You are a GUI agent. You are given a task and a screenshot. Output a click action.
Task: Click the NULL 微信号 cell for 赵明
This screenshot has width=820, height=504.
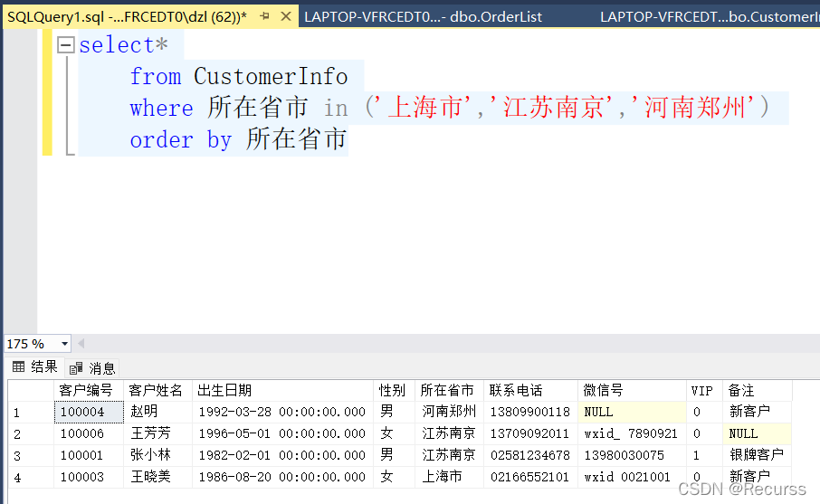click(x=632, y=412)
